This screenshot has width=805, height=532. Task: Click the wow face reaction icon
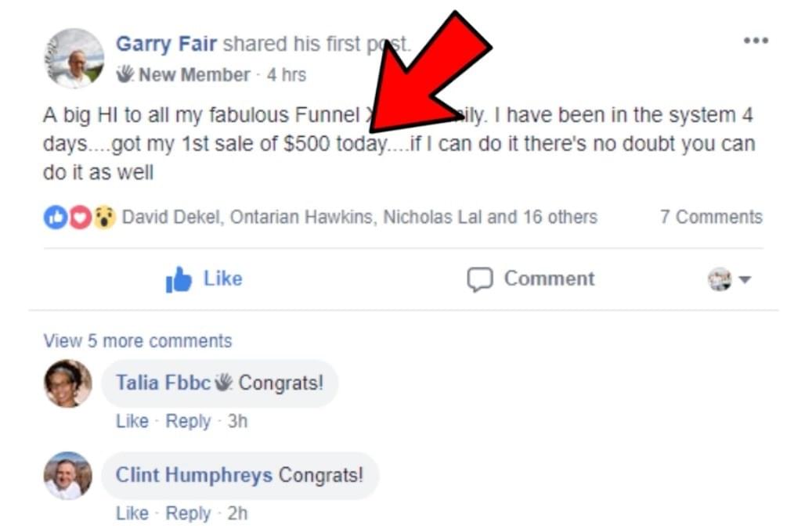tap(104, 217)
